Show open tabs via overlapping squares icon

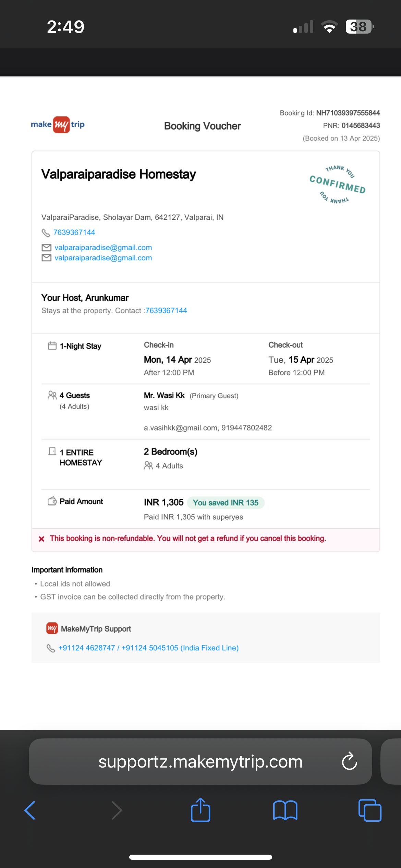point(370,810)
